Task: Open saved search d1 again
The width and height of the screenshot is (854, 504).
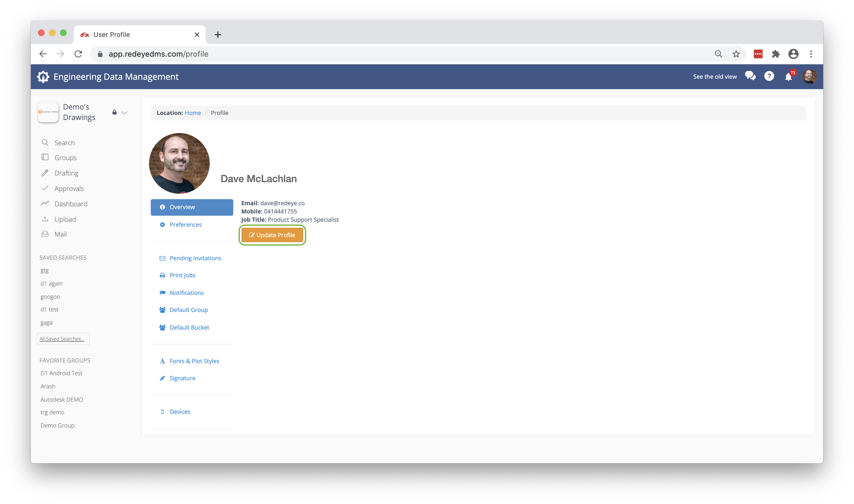Action: tap(51, 284)
